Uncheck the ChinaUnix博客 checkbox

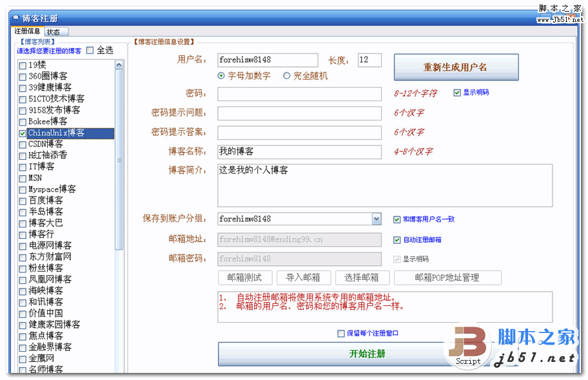[23, 133]
